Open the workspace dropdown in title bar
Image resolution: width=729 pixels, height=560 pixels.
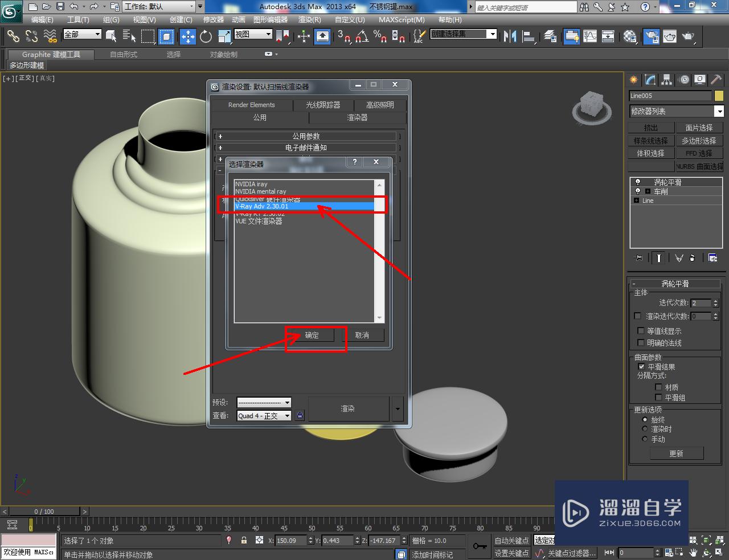point(159,7)
